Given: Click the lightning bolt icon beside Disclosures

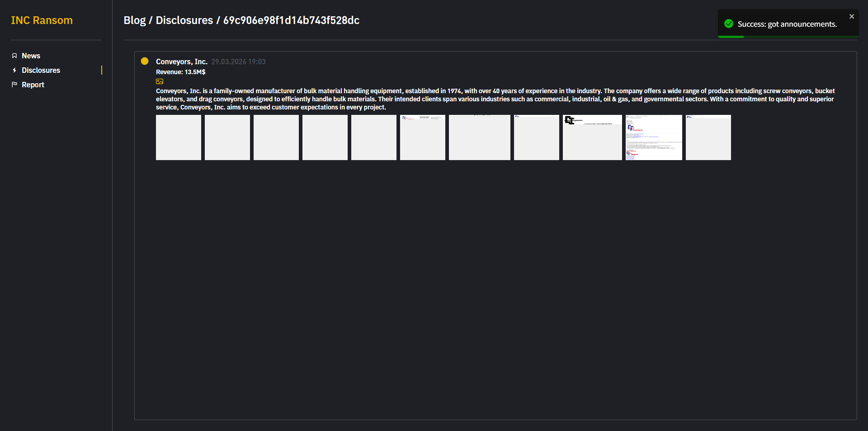Looking at the screenshot, I should coord(14,70).
